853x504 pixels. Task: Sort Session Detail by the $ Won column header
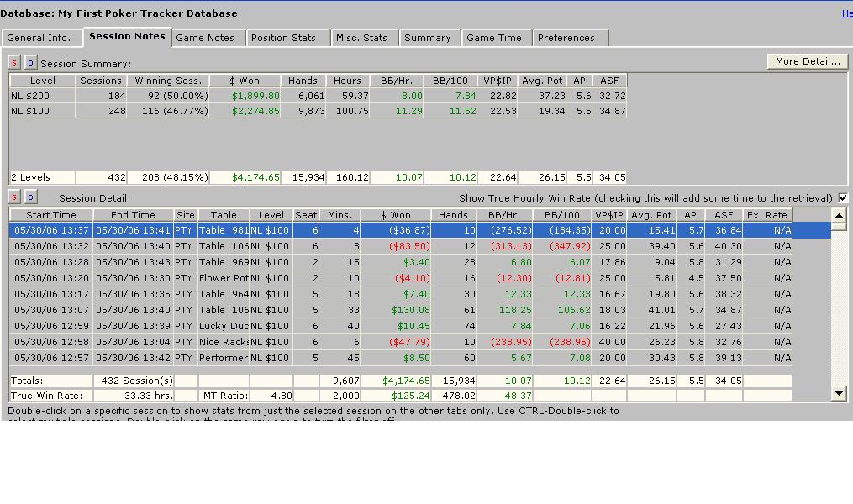[395, 215]
